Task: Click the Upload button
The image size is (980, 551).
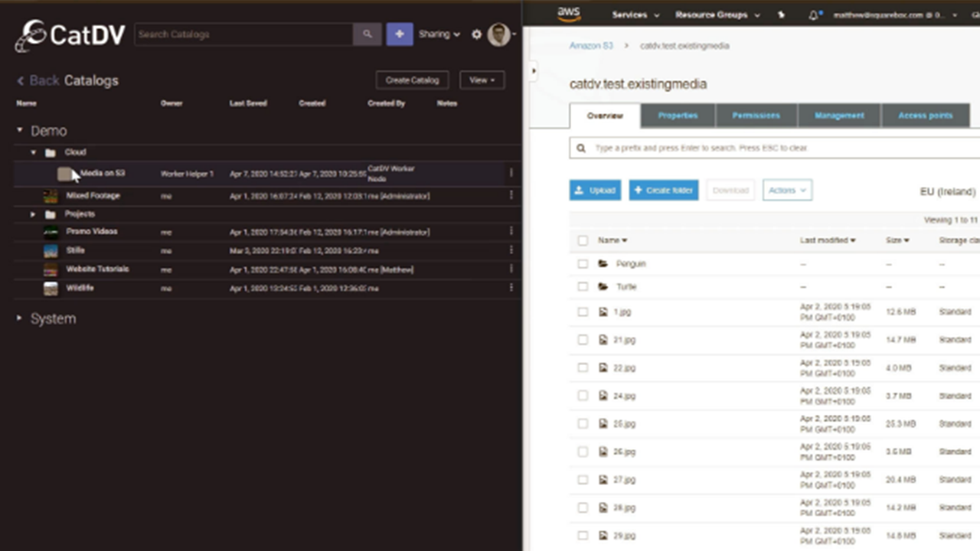Action: click(x=595, y=191)
